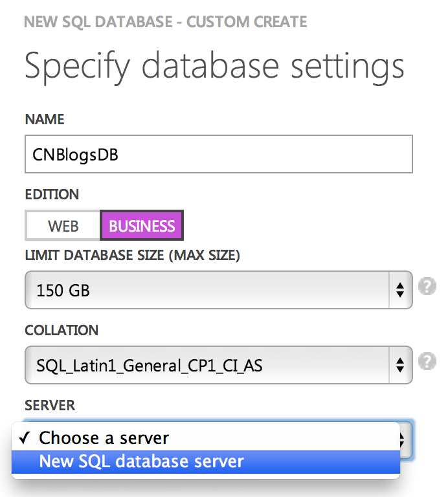This screenshot has width=448, height=497.
Task: Click the checkmark next to Choose a server
Action: pos(25,438)
